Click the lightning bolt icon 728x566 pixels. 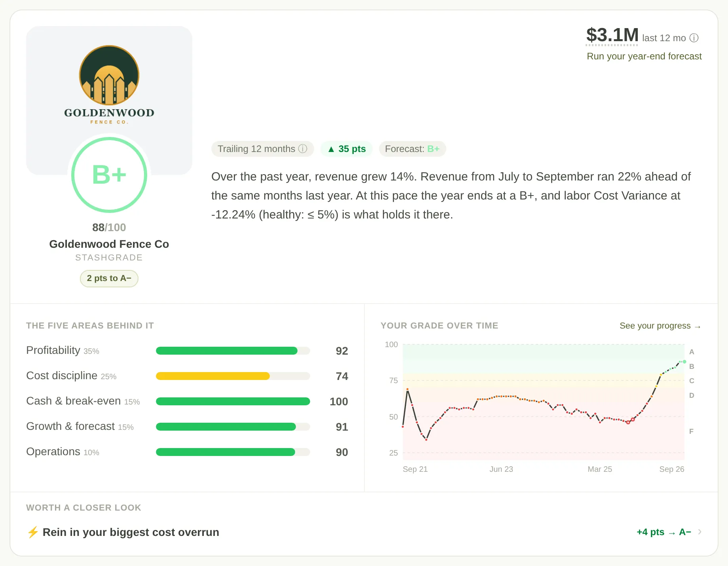[33, 532]
